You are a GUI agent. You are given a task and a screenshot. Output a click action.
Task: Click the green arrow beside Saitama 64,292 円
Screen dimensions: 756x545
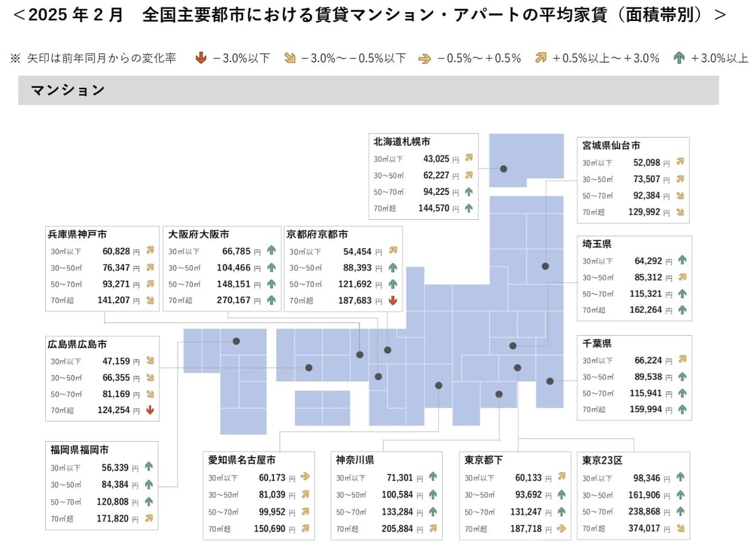pos(682,260)
